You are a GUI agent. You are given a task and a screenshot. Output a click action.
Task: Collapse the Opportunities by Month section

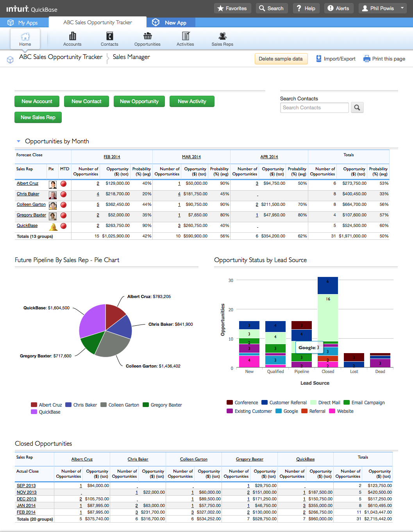pos(18,141)
